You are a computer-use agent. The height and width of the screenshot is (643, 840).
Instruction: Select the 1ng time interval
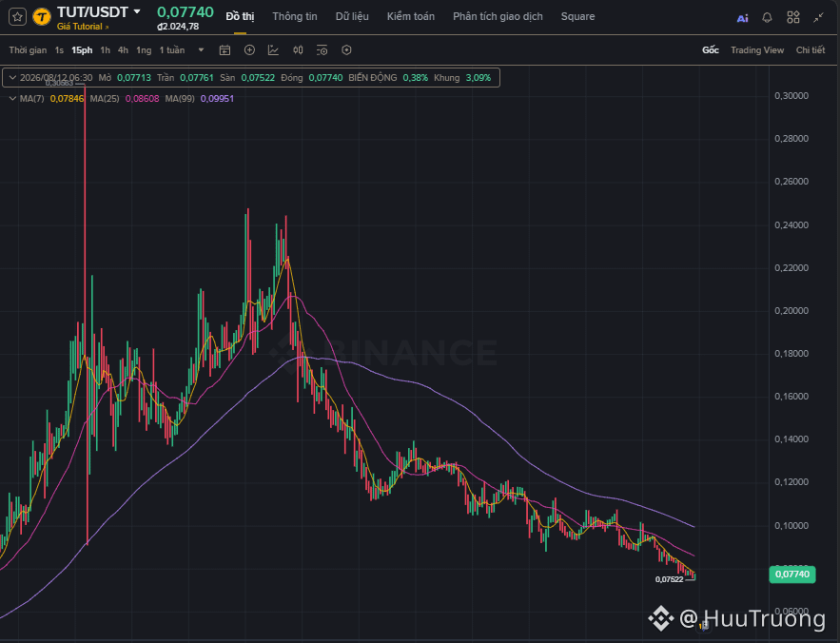(x=144, y=50)
